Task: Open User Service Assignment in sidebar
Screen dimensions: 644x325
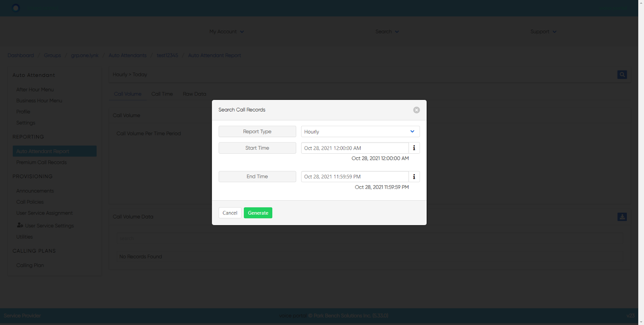Action: [x=45, y=213]
